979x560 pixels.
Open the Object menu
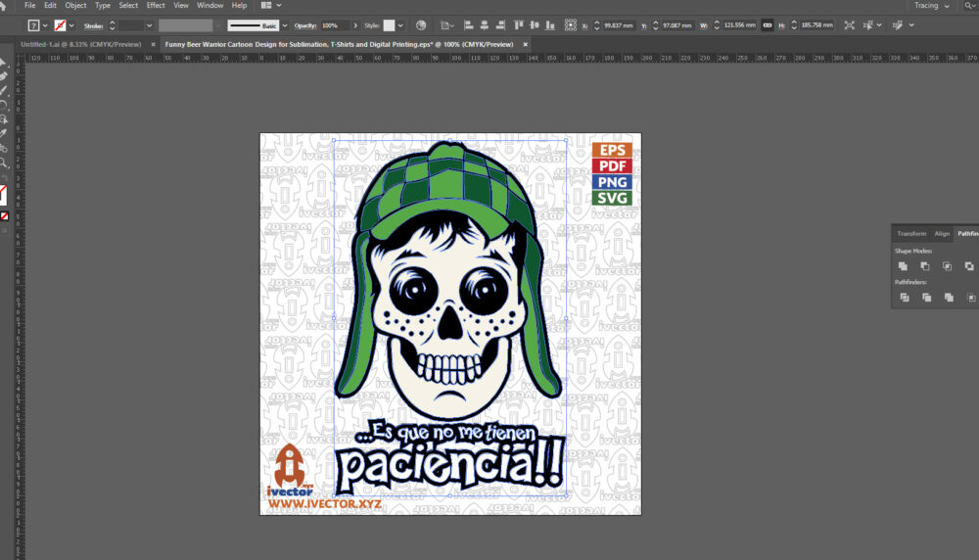coord(75,5)
